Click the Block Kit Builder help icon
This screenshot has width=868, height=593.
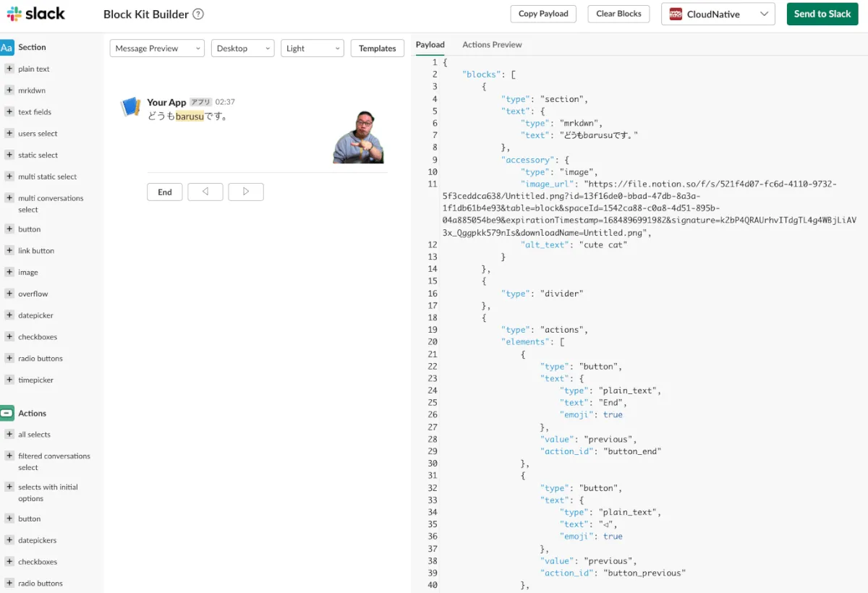[x=198, y=14]
